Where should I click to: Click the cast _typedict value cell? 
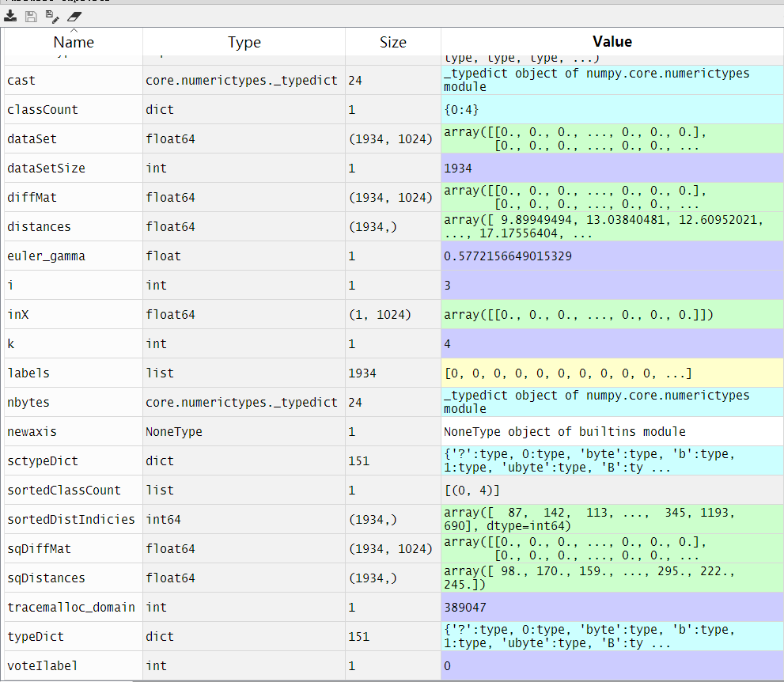(612, 80)
